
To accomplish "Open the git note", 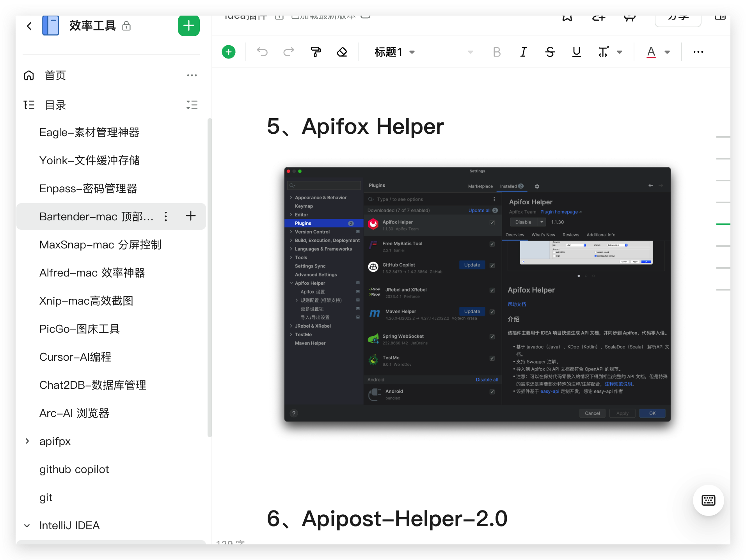I will coord(46,497).
